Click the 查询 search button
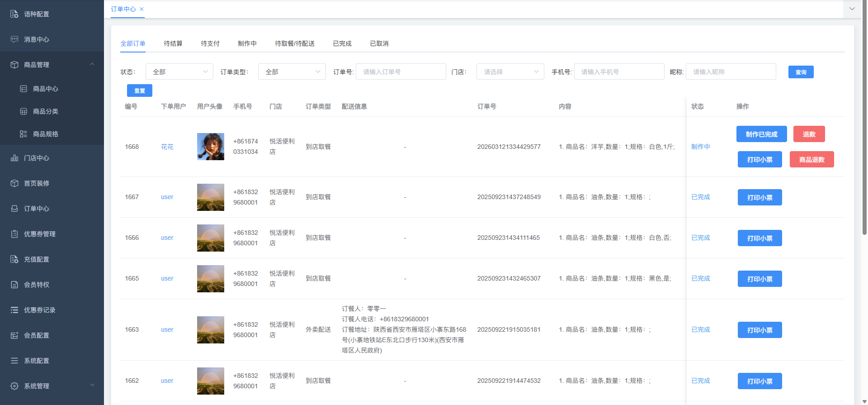This screenshot has height=405, width=868. 801,72
